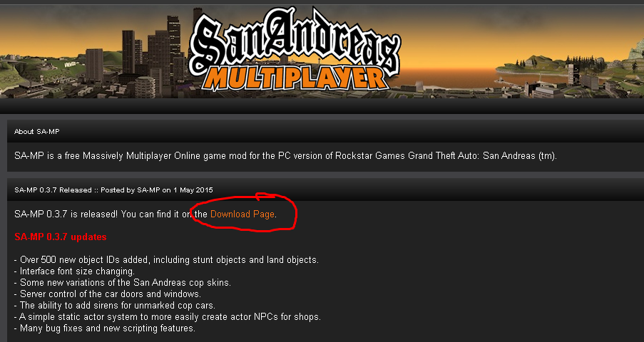Click the 'Interface font size changing' line
This screenshot has width=644, height=342.
(74, 271)
